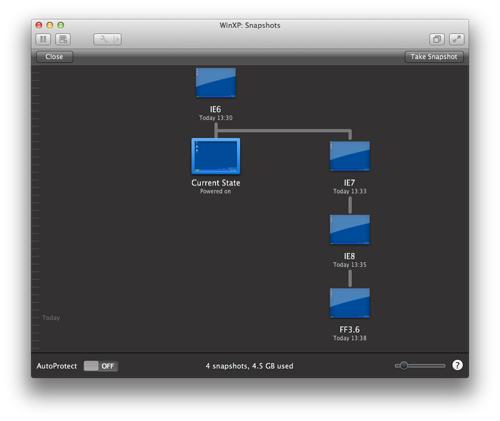Close the snapshots view with Close button

(54, 57)
